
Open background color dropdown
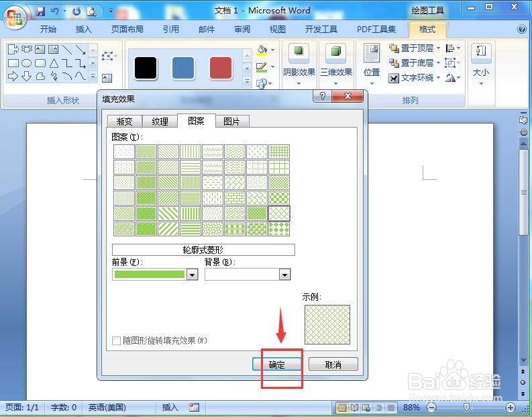click(x=284, y=275)
